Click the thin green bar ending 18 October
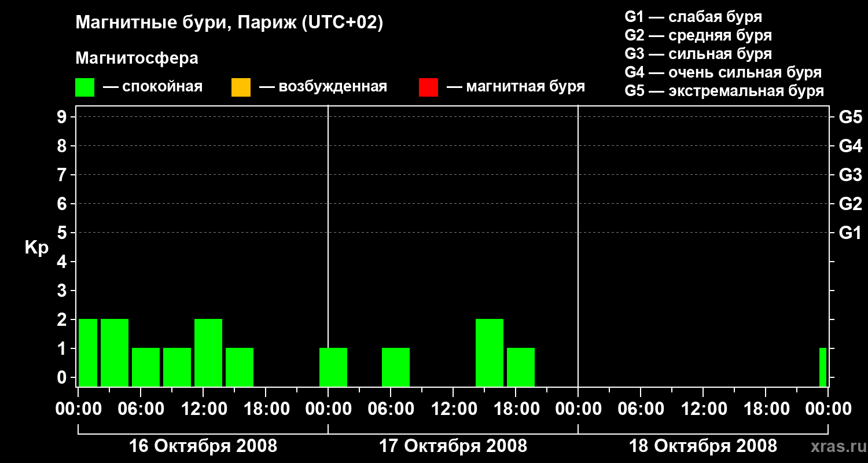The image size is (868, 463). point(823,367)
